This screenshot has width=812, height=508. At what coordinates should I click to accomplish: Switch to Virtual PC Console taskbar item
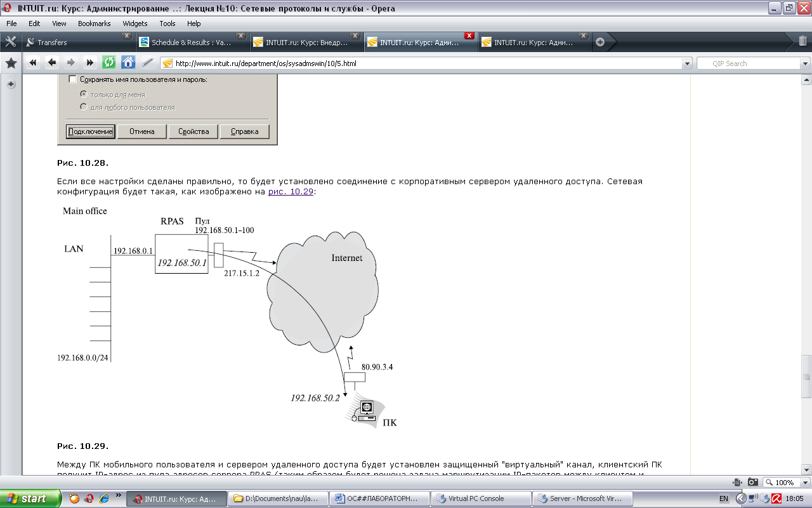[x=480, y=498]
